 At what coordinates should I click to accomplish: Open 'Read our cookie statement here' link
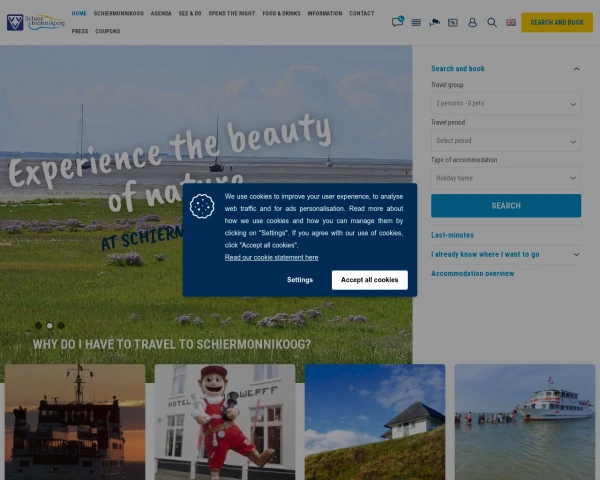[271, 257]
